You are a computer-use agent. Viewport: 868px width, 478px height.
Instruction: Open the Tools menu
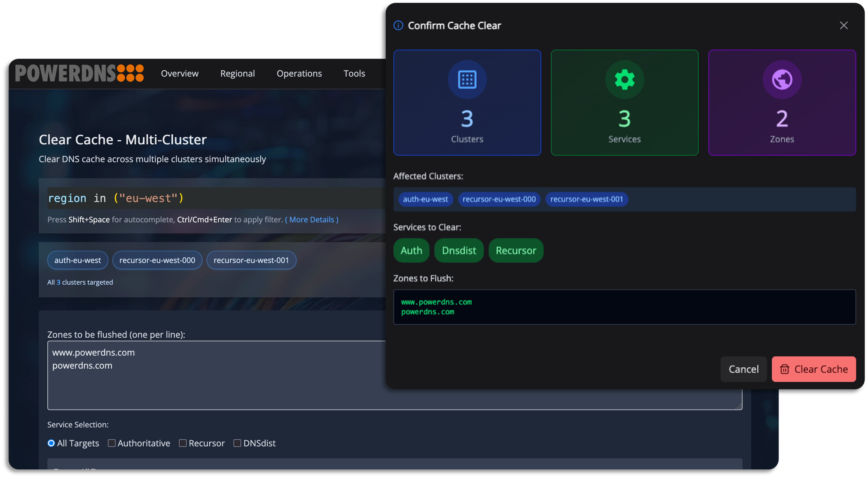click(354, 73)
